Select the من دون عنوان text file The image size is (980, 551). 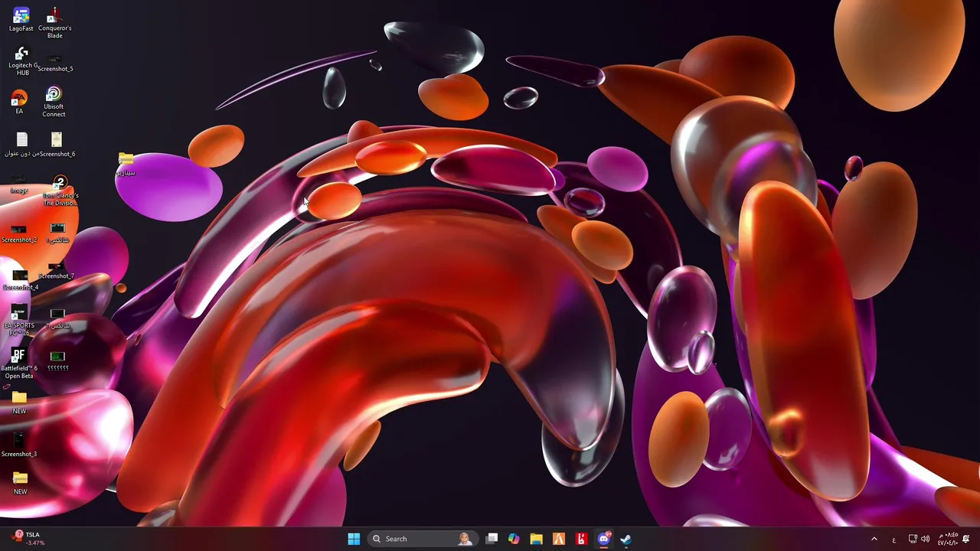21,145
